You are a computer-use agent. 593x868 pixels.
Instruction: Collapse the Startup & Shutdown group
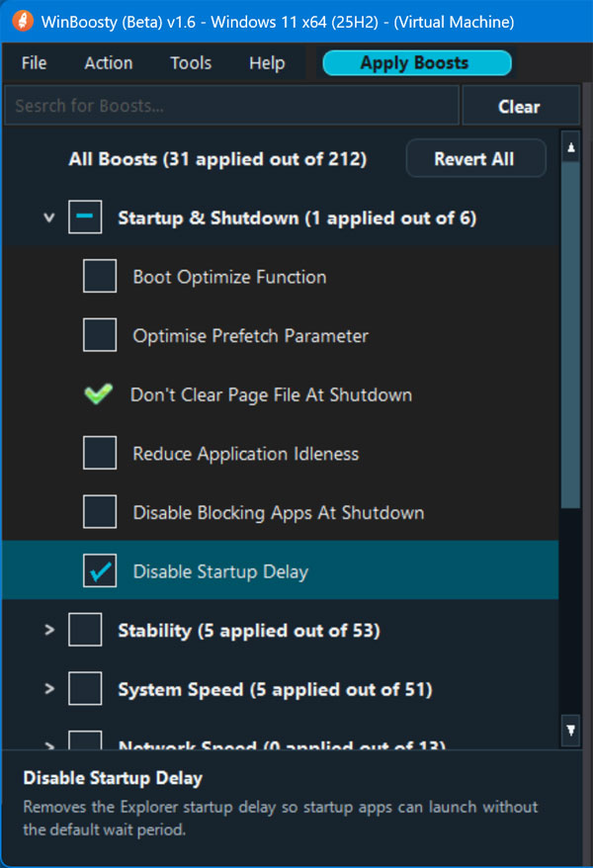(49, 217)
